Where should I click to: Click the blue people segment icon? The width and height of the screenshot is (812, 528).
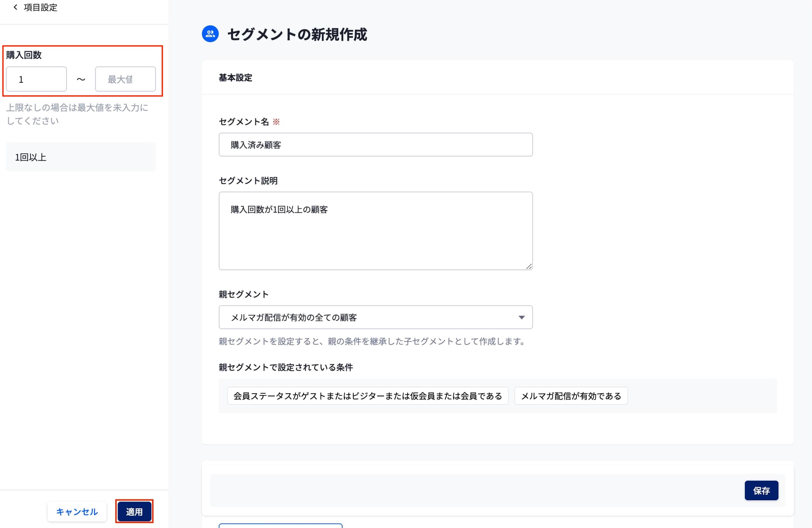click(210, 34)
